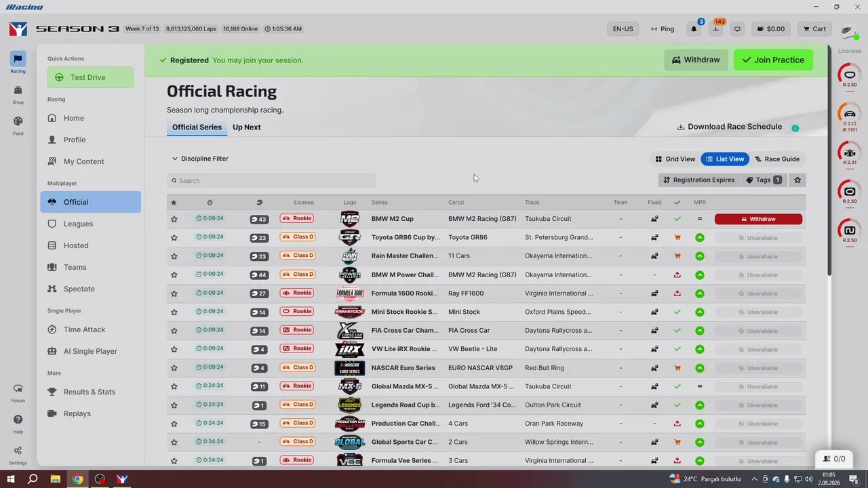Favorite the Formula 1600 Rookie row star

point(174,293)
